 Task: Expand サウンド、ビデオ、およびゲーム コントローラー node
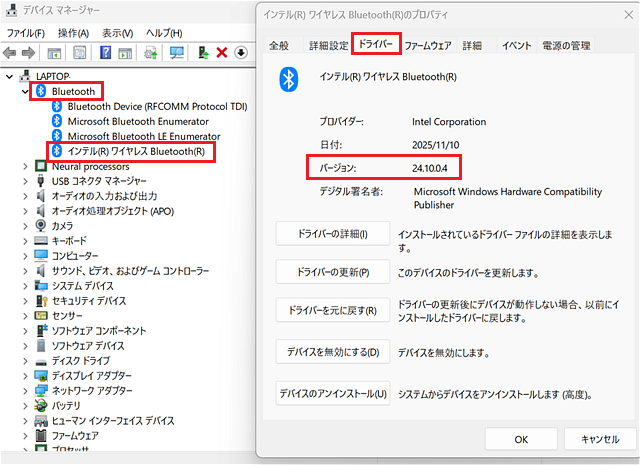[25, 271]
